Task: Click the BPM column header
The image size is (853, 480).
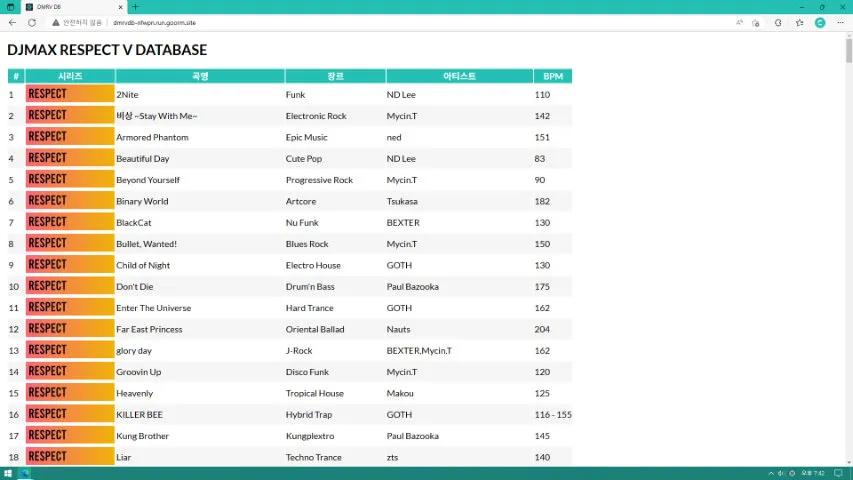Action: coord(553,76)
